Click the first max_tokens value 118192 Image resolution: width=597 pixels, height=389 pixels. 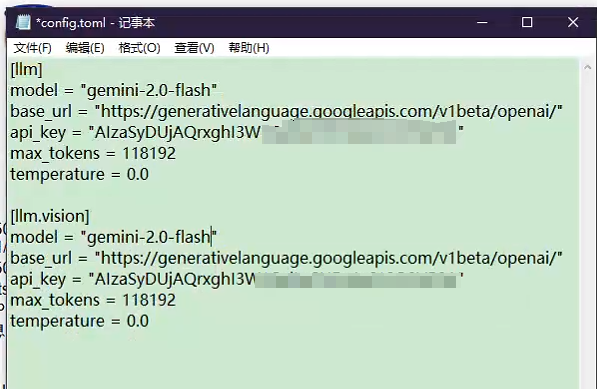tap(149, 154)
